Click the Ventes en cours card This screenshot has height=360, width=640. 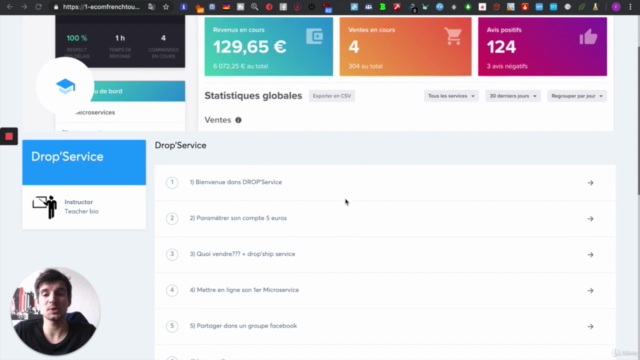[x=405, y=47]
